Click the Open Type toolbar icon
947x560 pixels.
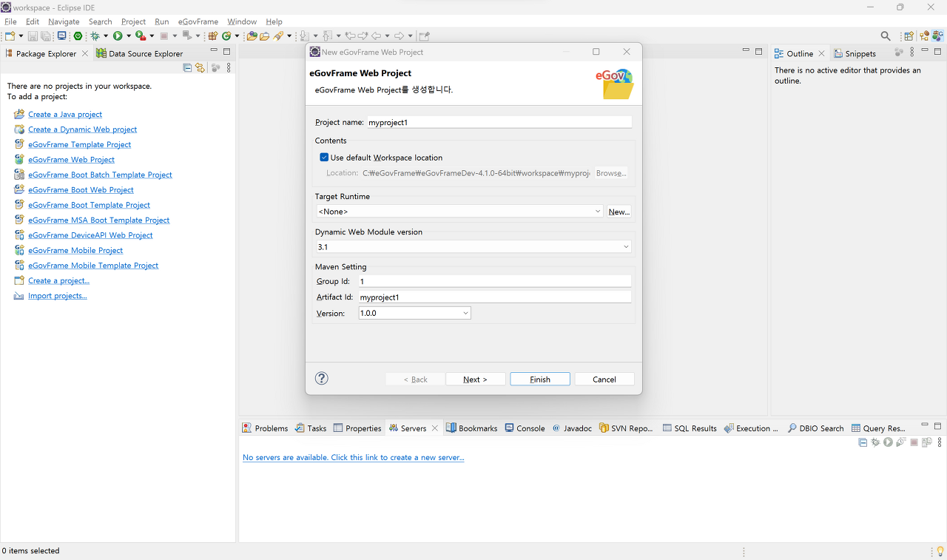point(252,36)
